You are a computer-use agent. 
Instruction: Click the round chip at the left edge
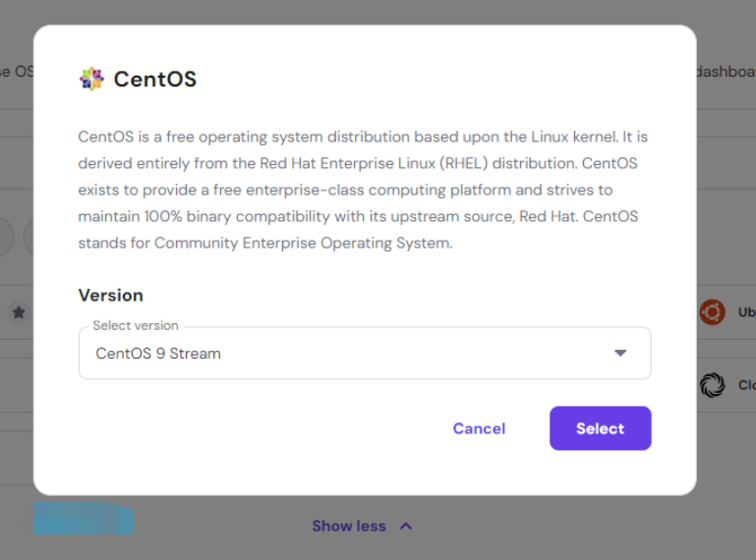pos(7,238)
